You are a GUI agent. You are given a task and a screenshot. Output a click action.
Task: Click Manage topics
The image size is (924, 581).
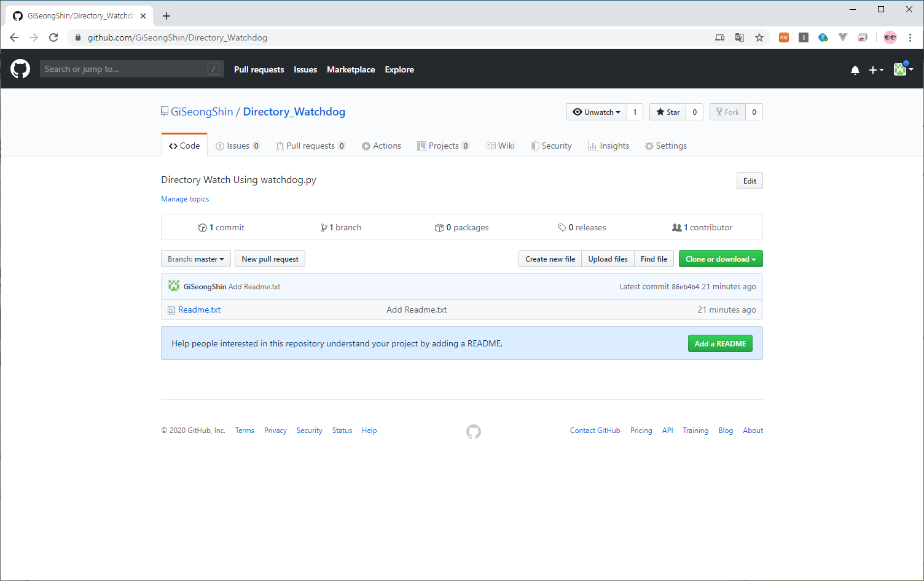[x=185, y=199]
